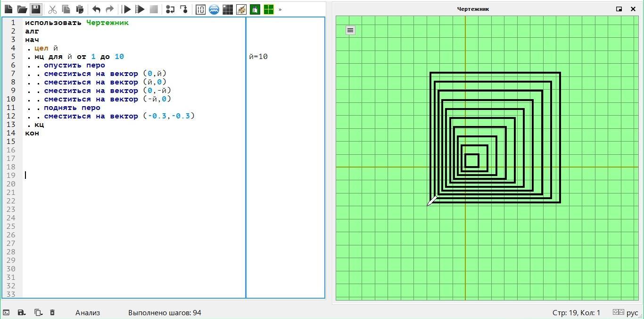This screenshot has width=644, height=319.
Task: Open the Водолей water actor icon
Action: coord(214,9)
